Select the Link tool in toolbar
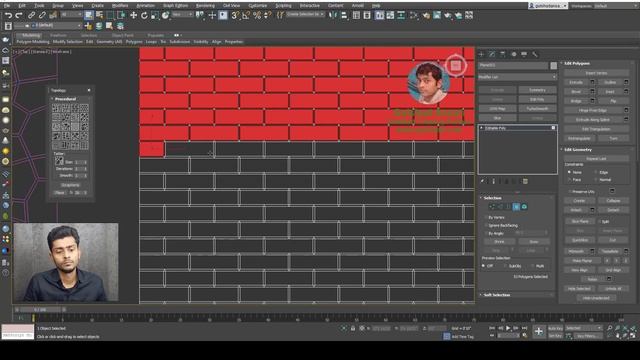 point(31,16)
